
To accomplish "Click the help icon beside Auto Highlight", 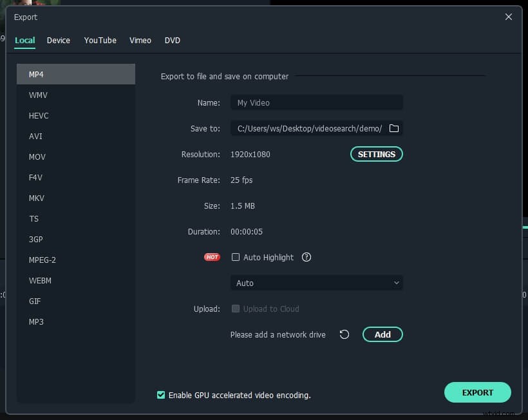I will coord(306,257).
